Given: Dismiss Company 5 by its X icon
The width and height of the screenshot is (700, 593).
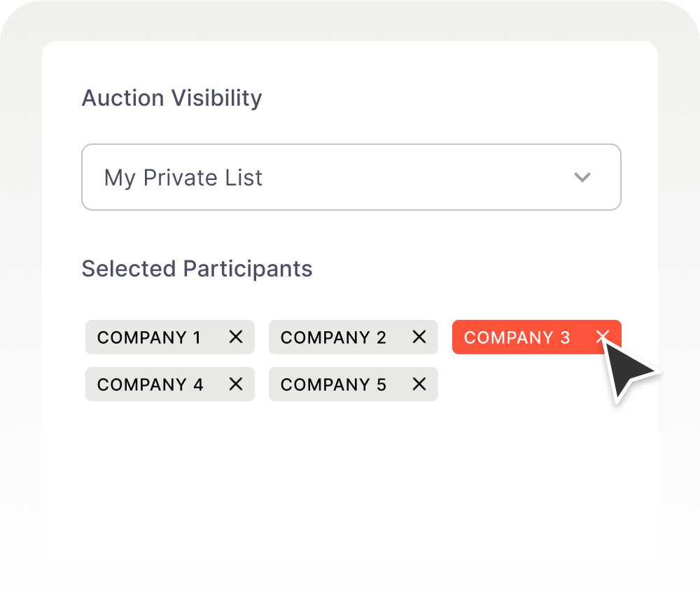Looking at the screenshot, I should [x=419, y=384].
